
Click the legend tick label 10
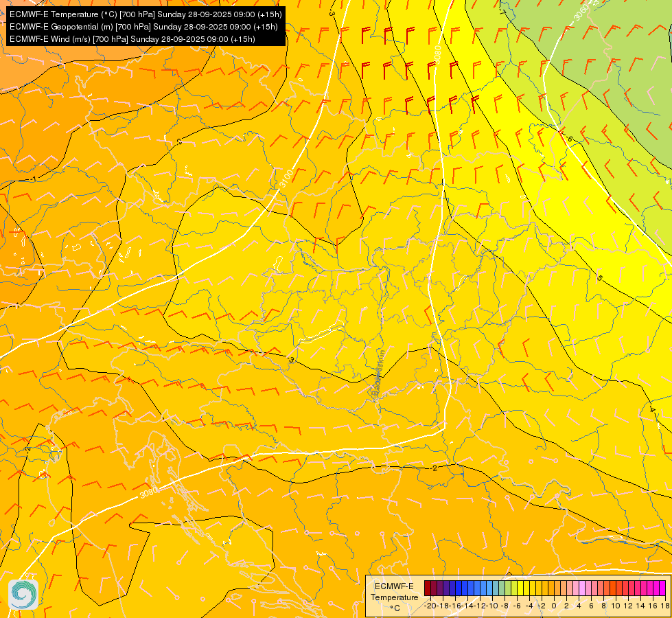[616, 606]
